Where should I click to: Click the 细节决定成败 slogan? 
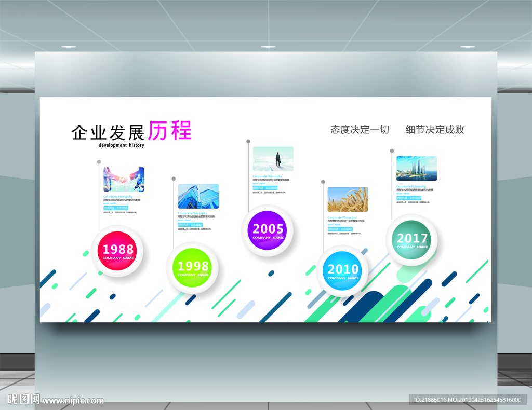click(435, 129)
